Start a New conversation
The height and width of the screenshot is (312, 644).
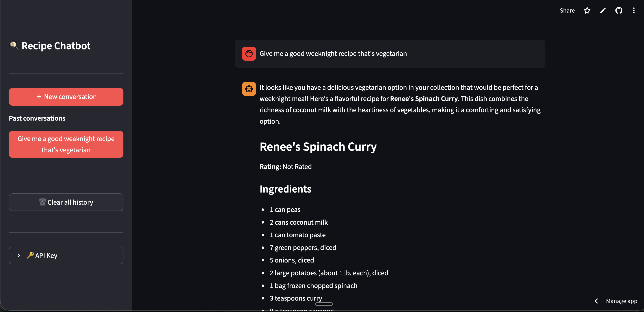pyautogui.click(x=66, y=97)
